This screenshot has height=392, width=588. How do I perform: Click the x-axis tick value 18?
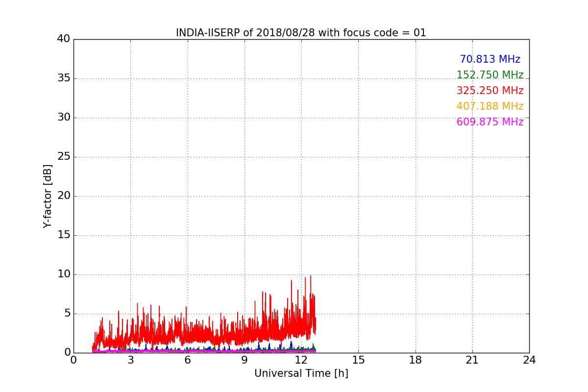coord(416,360)
